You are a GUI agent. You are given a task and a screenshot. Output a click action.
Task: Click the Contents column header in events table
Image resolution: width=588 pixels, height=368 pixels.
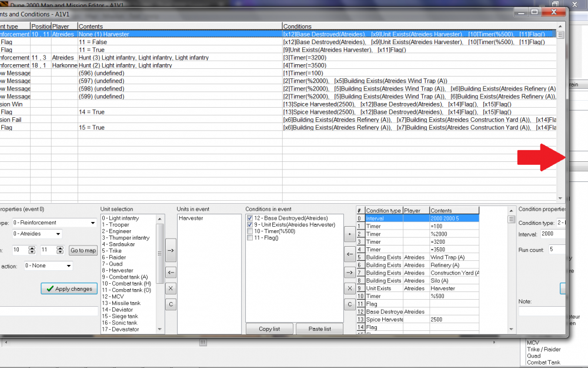coord(179,26)
